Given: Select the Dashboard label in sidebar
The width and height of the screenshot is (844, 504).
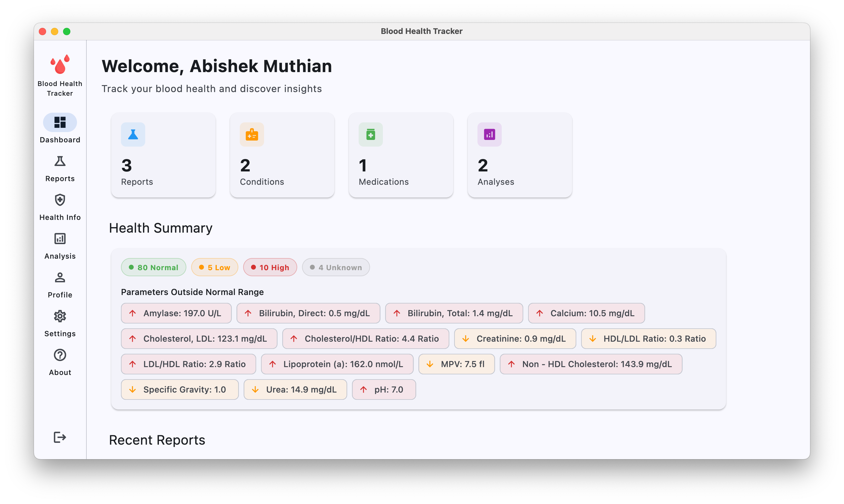Looking at the screenshot, I should click(x=60, y=140).
